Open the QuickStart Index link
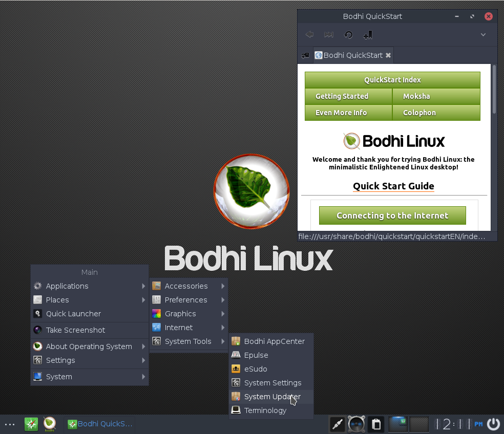The width and height of the screenshot is (504, 434). coord(392,80)
